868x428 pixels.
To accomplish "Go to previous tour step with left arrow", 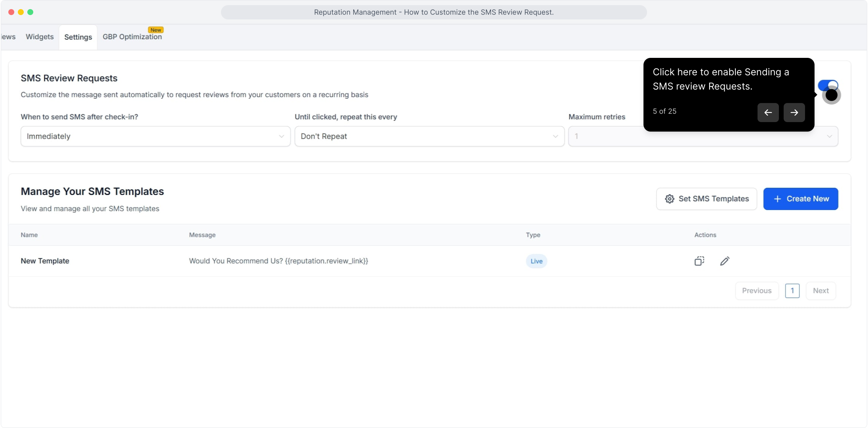I will coord(768,113).
